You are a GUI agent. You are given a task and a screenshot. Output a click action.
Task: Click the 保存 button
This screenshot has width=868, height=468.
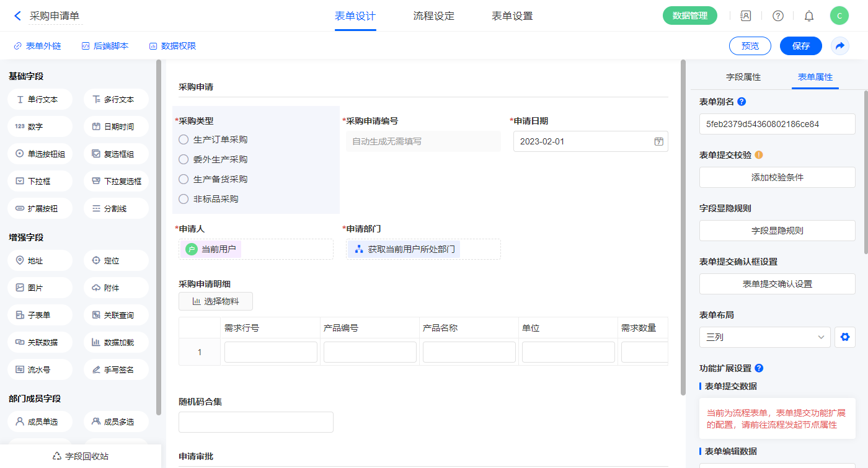point(800,46)
